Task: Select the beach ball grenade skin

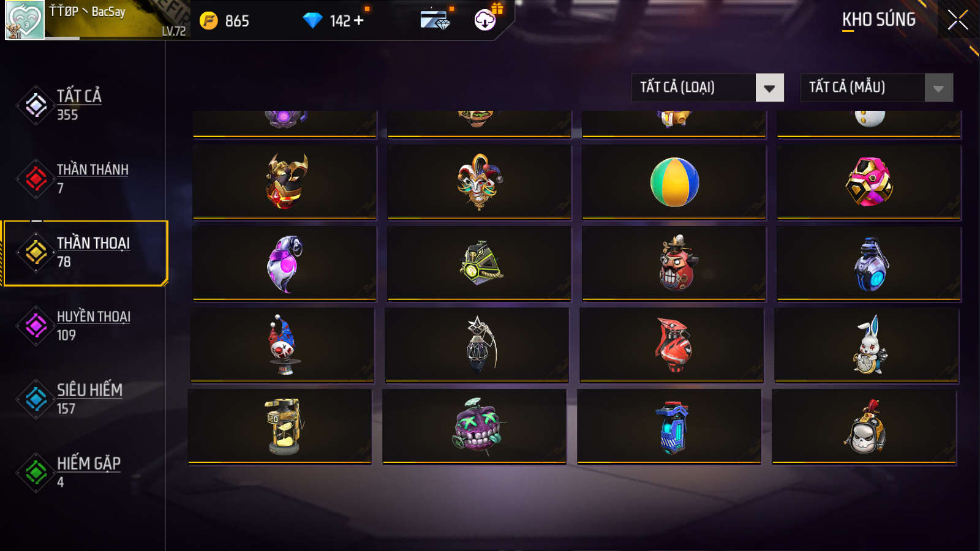Action: (674, 182)
